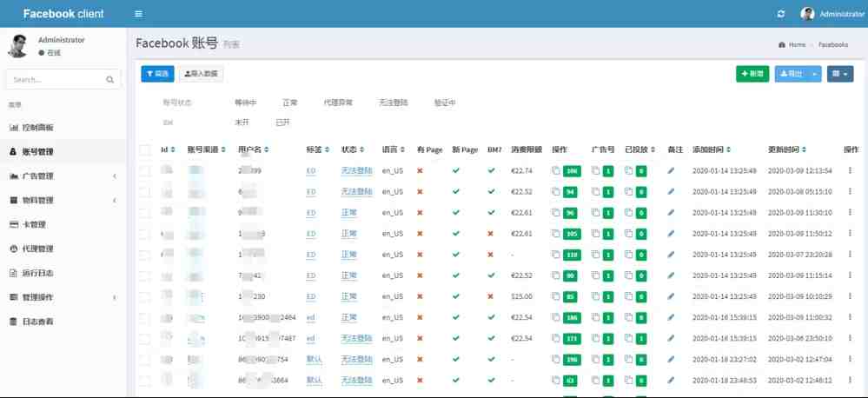
Task: Click the green 171 operations badge
Action: click(x=572, y=339)
